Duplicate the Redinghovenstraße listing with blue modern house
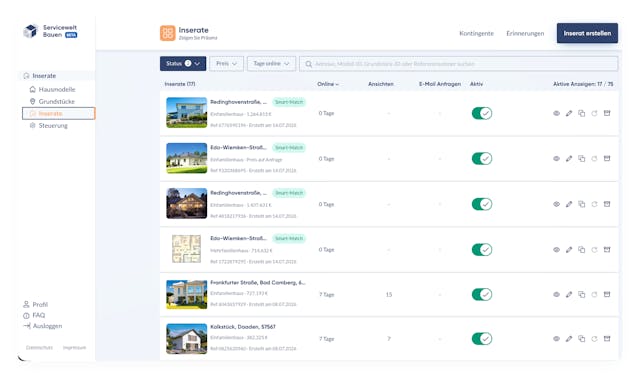 tap(582, 113)
